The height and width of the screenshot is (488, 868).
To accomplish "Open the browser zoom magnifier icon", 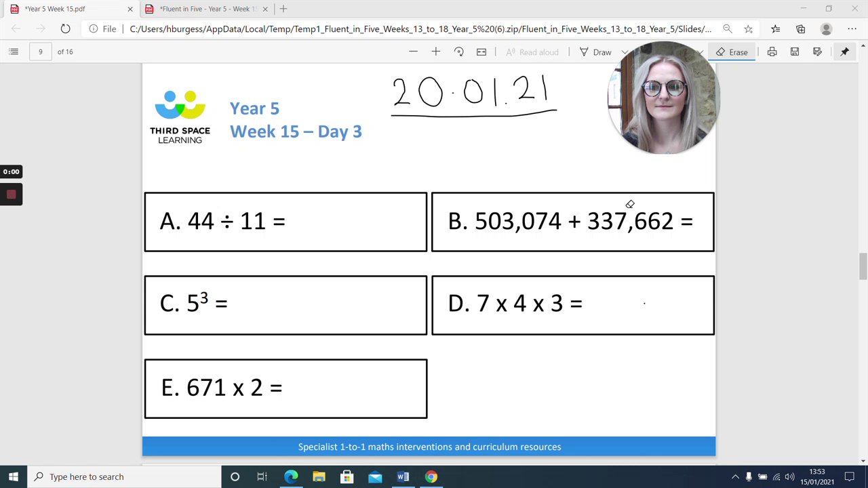I will pyautogui.click(x=727, y=28).
